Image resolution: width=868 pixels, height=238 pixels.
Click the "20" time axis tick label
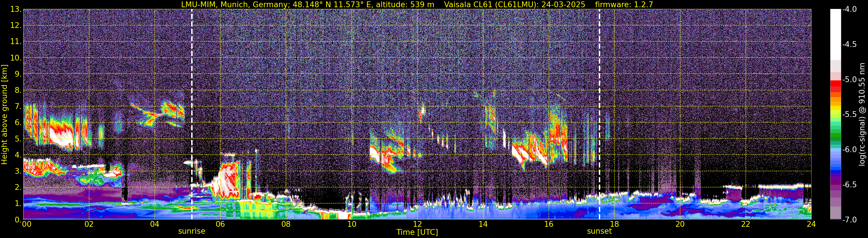tap(680, 224)
